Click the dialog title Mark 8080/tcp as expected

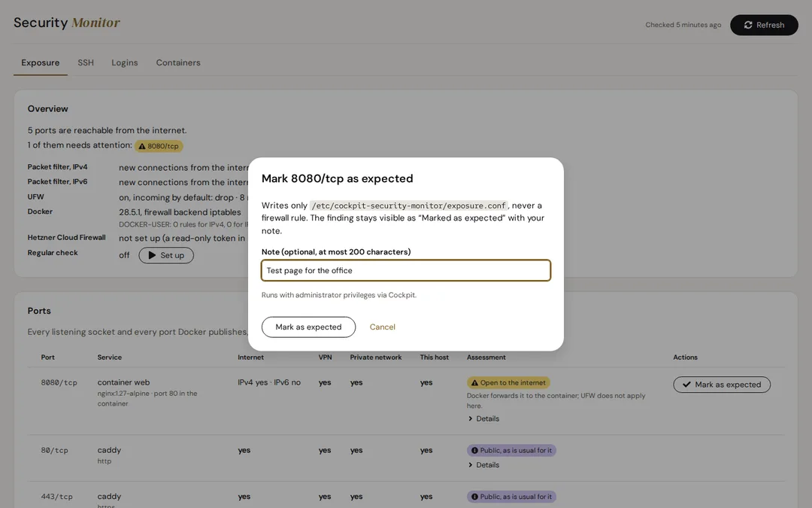(337, 178)
